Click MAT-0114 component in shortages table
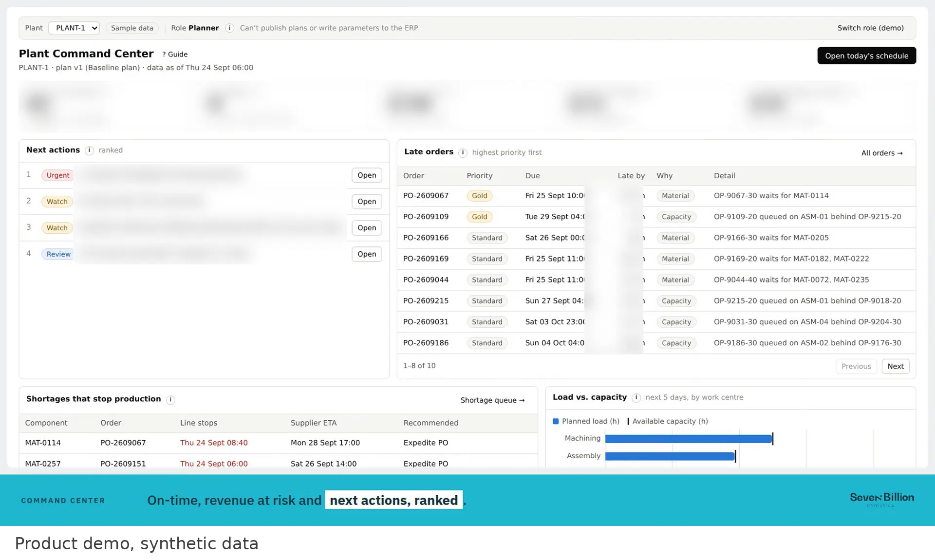Viewport: 935px width, 560px height. (x=43, y=443)
